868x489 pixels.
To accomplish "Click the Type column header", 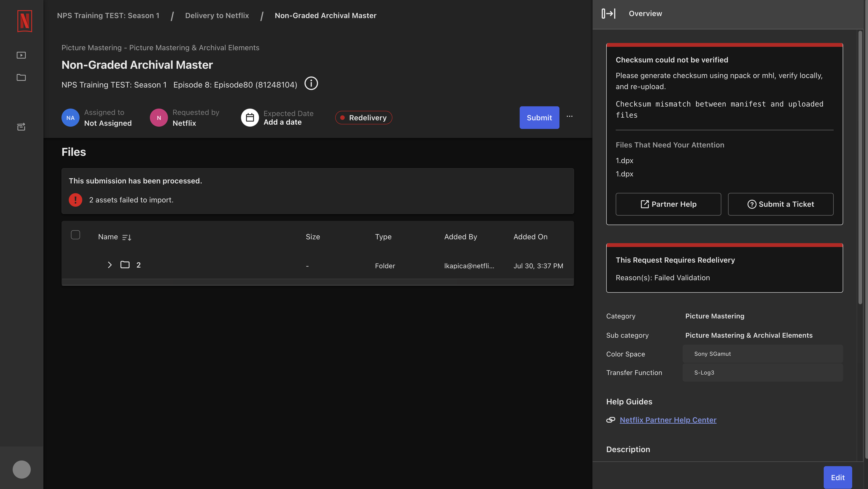I will [383, 237].
